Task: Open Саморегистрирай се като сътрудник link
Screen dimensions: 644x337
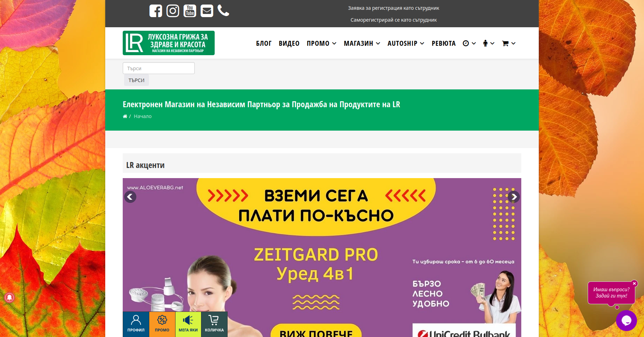Action: pyautogui.click(x=393, y=20)
